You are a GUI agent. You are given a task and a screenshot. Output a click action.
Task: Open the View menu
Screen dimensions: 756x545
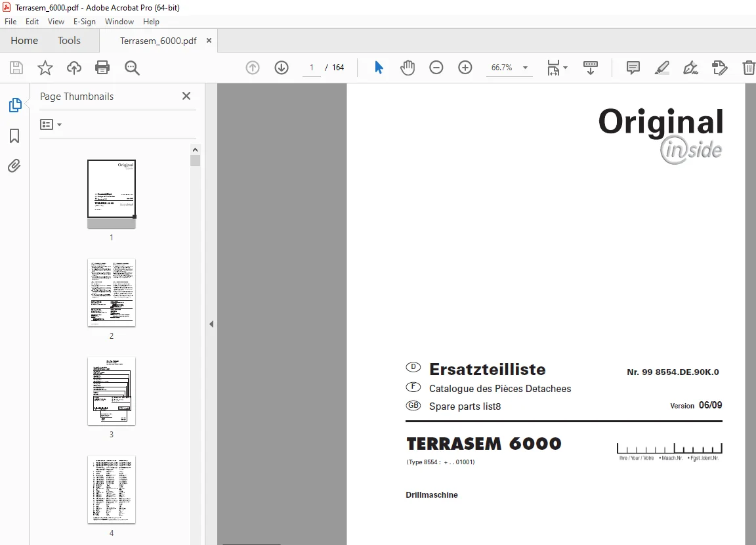coord(56,22)
